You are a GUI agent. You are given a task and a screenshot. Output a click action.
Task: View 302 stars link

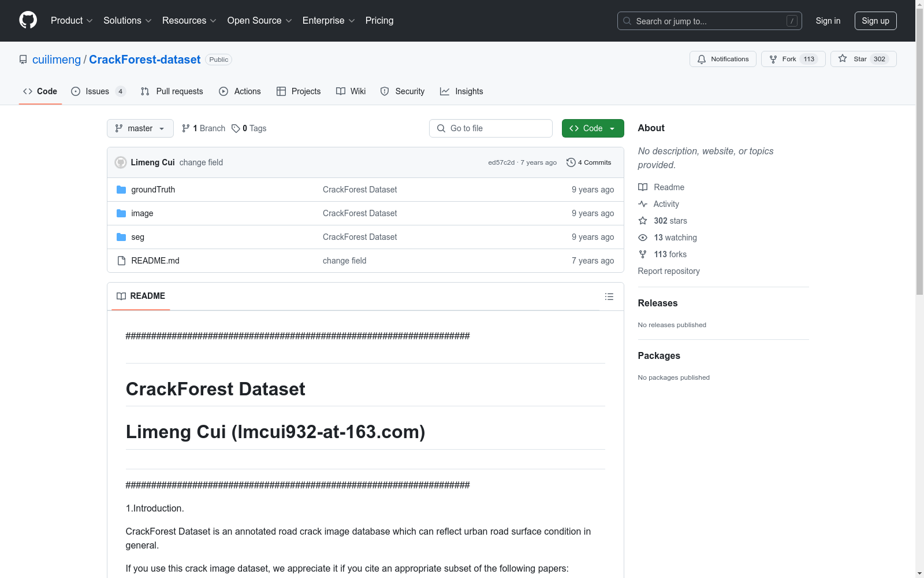coord(662,221)
